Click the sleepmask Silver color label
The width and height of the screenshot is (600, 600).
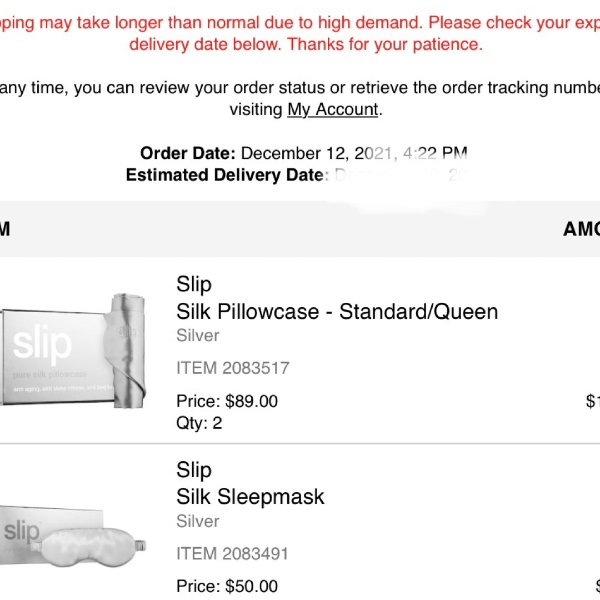[x=198, y=521]
